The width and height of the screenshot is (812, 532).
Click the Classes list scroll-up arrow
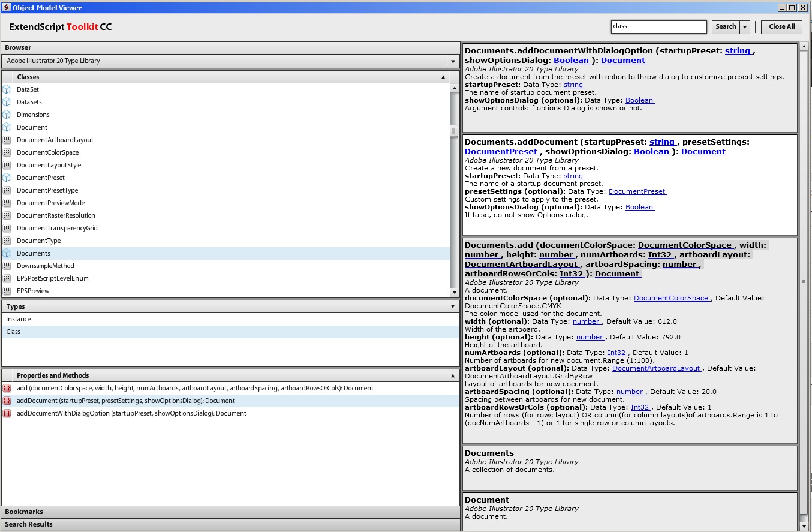click(454, 88)
